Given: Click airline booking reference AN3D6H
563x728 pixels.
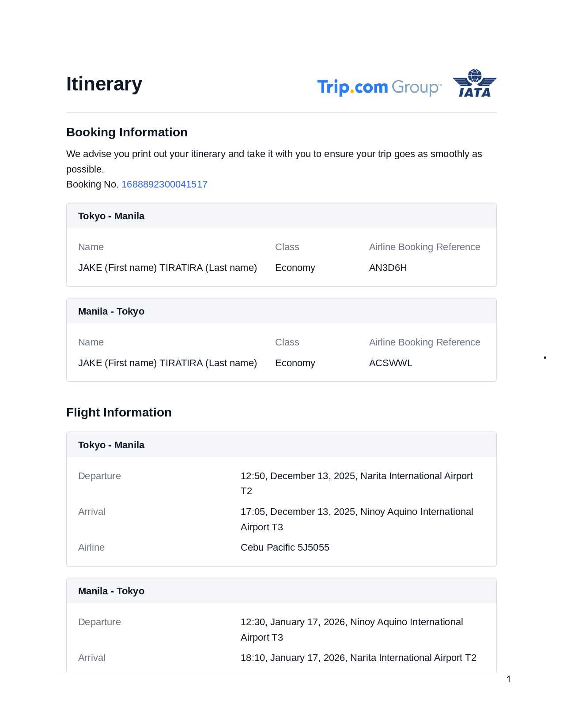Looking at the screenshot, I should pyautogui.click(x=388, y=268).
